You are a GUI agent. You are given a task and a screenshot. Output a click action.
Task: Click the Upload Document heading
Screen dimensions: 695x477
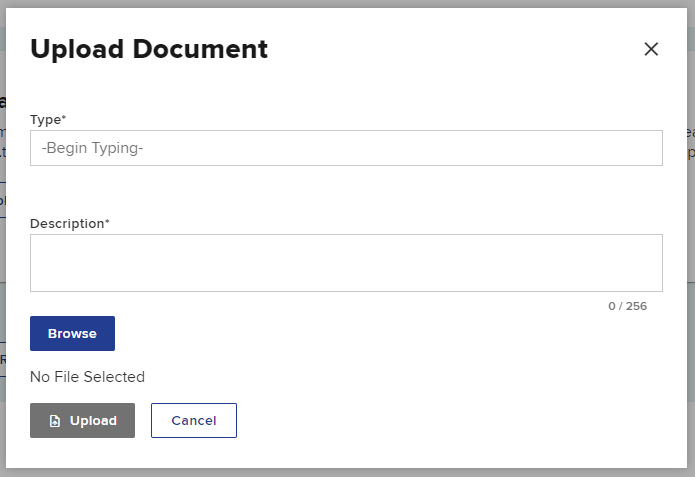[x=149, y=48]
